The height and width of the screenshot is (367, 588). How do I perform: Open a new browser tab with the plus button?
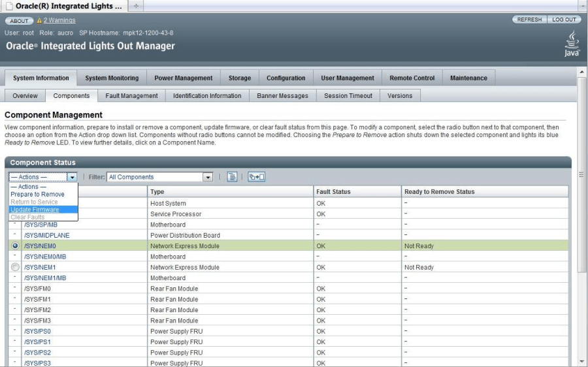(136, 6)
